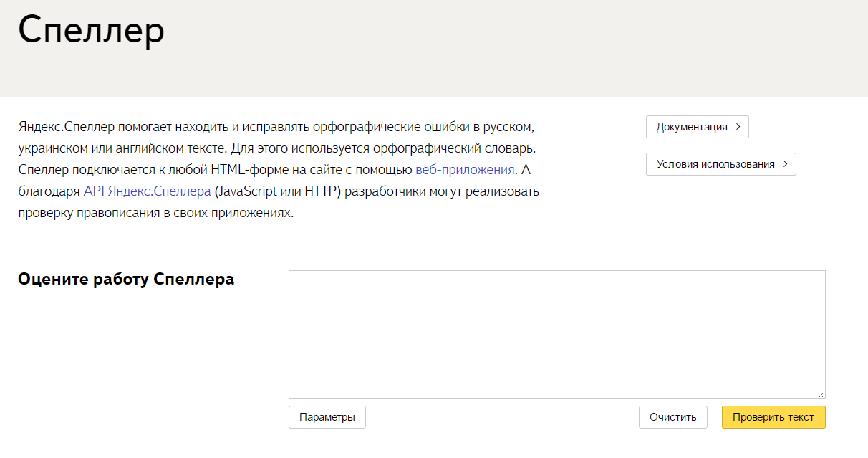Viewport: 868px width, 458px height.
Task: Click the text area resize handle corner
Action: pyautogui.click(x=821, y=394)
